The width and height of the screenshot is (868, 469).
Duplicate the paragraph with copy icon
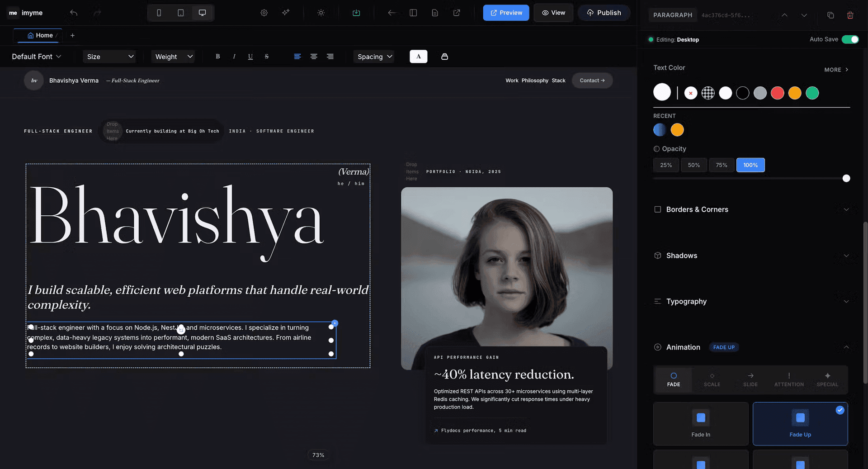(x=830, y=15)
